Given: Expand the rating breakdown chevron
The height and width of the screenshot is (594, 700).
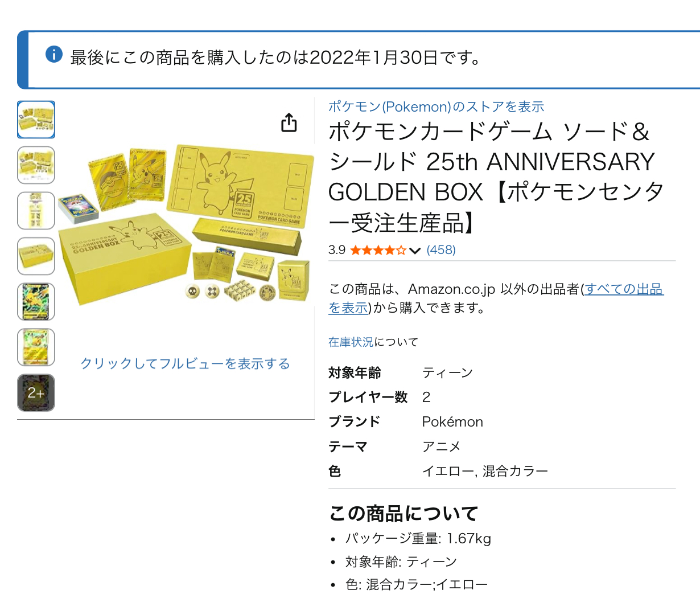Looking at the screenshot, I should coord(415,251).
